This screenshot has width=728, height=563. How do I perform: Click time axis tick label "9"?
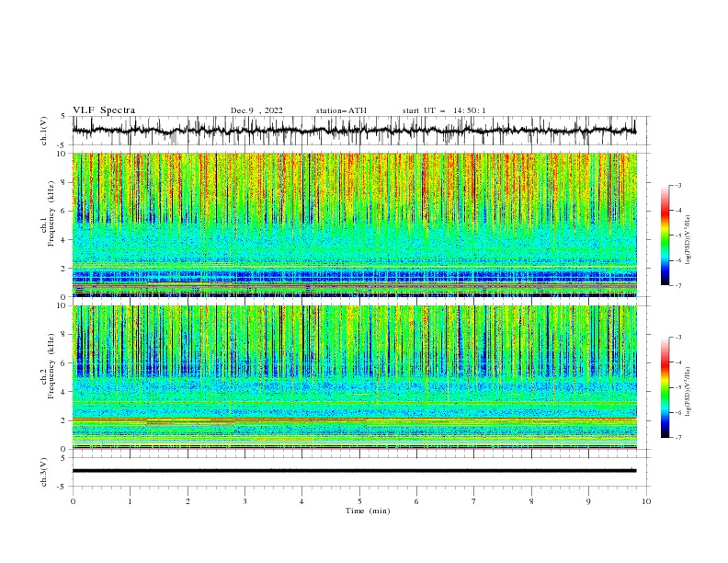pos(588,501)
